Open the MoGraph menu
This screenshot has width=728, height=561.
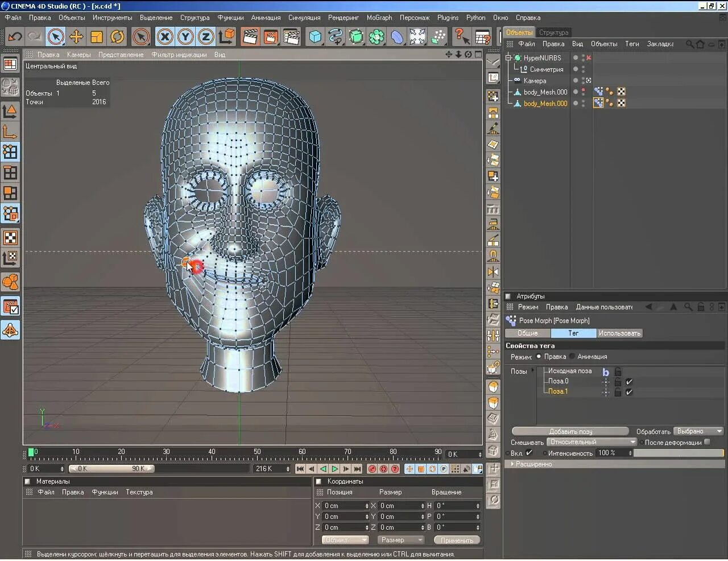pos(379,18)
